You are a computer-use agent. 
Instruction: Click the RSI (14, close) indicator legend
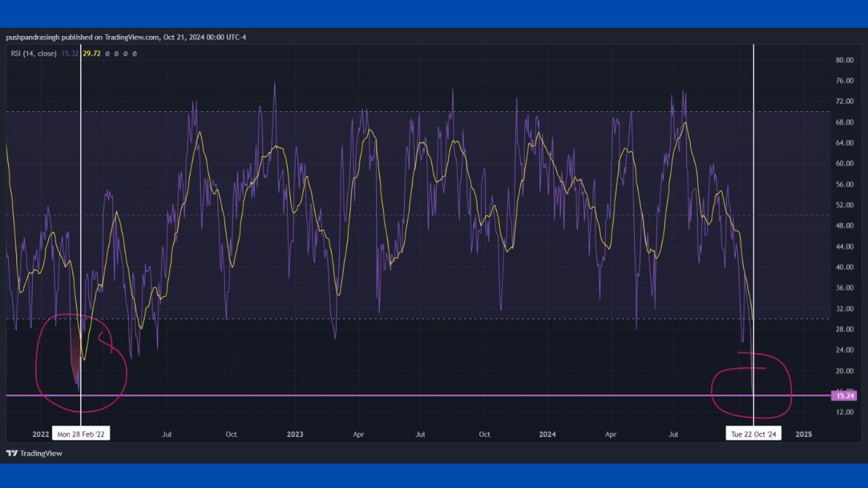[34, 54]
